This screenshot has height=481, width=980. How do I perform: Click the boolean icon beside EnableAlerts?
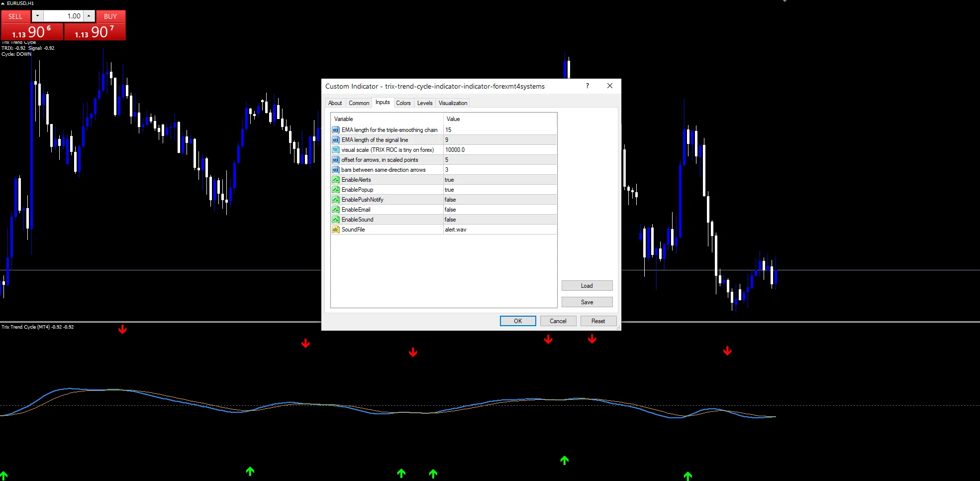(335, 180)
